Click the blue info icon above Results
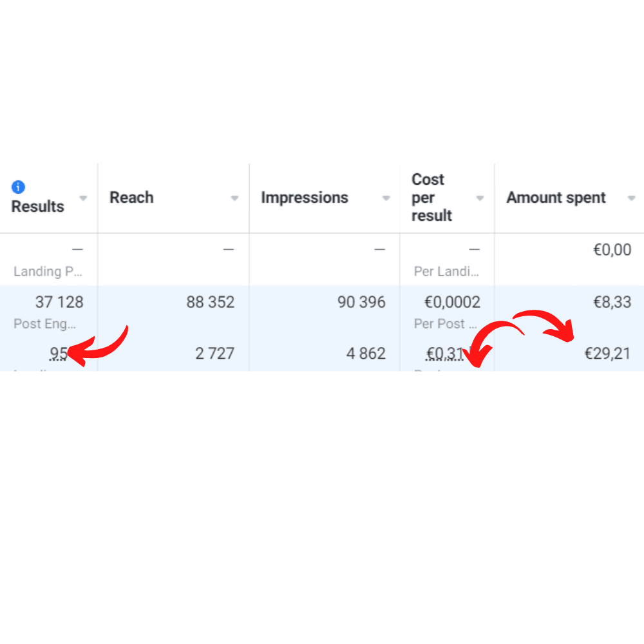The width and height of the screenshot is (644, 644). [x=18, y=187]
